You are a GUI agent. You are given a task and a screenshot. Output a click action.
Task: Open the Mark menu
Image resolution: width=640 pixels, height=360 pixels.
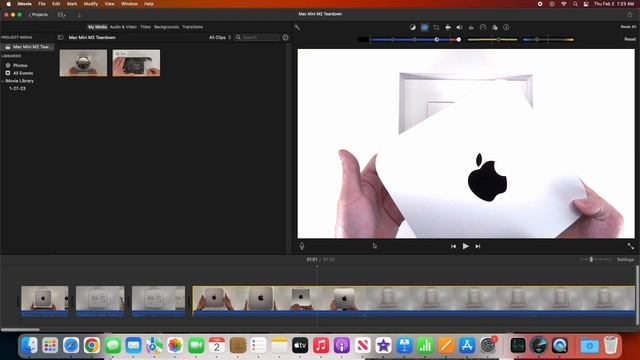pos(72,4)
